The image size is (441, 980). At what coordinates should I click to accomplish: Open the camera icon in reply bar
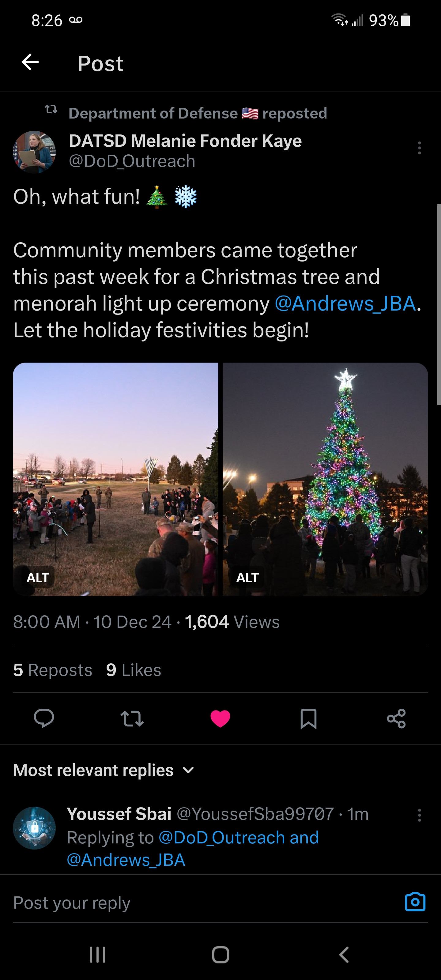pos(415,902)
